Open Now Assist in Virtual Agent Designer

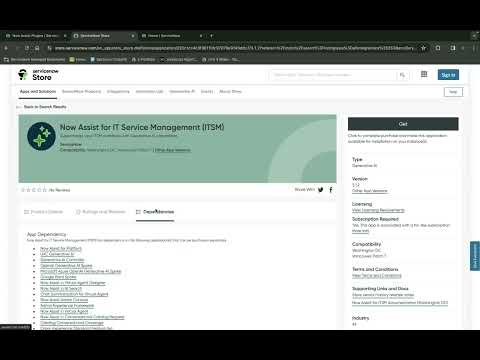point(73,283)
